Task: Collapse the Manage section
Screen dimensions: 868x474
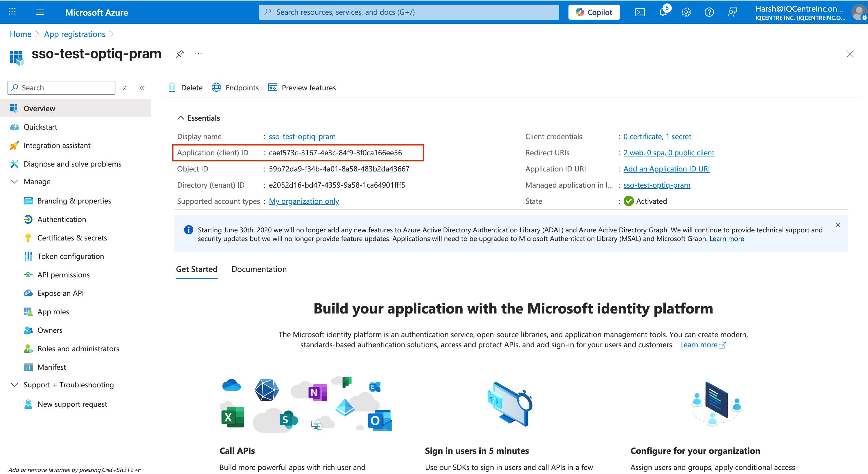Action: pyautogui.click(x=14, y=182)
